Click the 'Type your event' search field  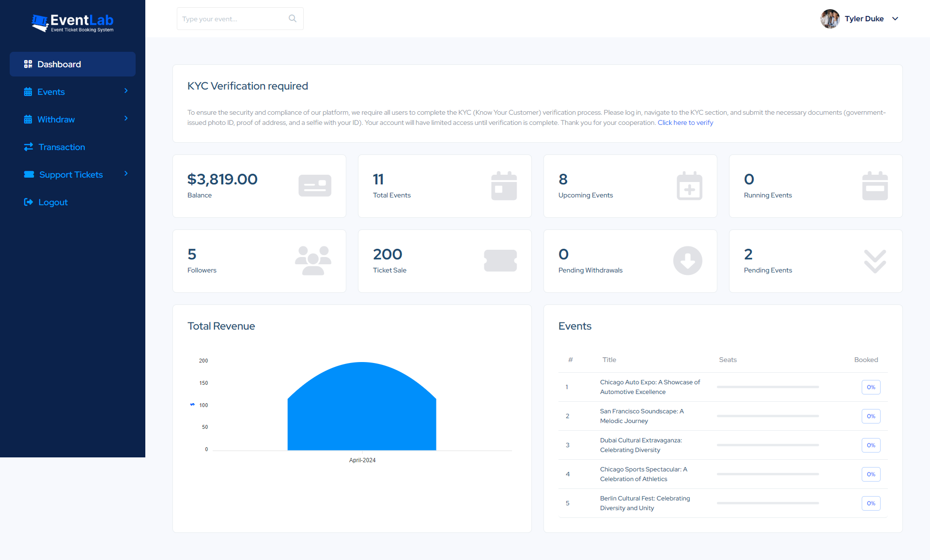[x=232, y=18]
